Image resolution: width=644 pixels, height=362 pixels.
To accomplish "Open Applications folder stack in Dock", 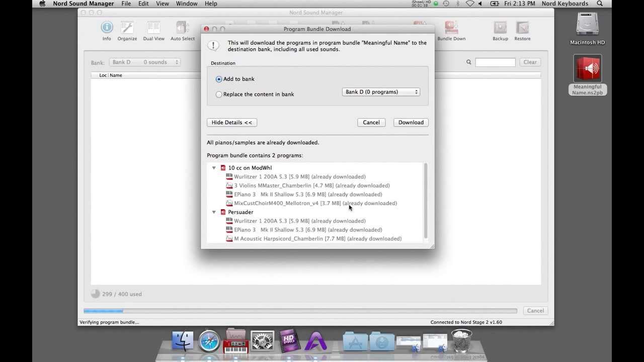I will 355,341.
